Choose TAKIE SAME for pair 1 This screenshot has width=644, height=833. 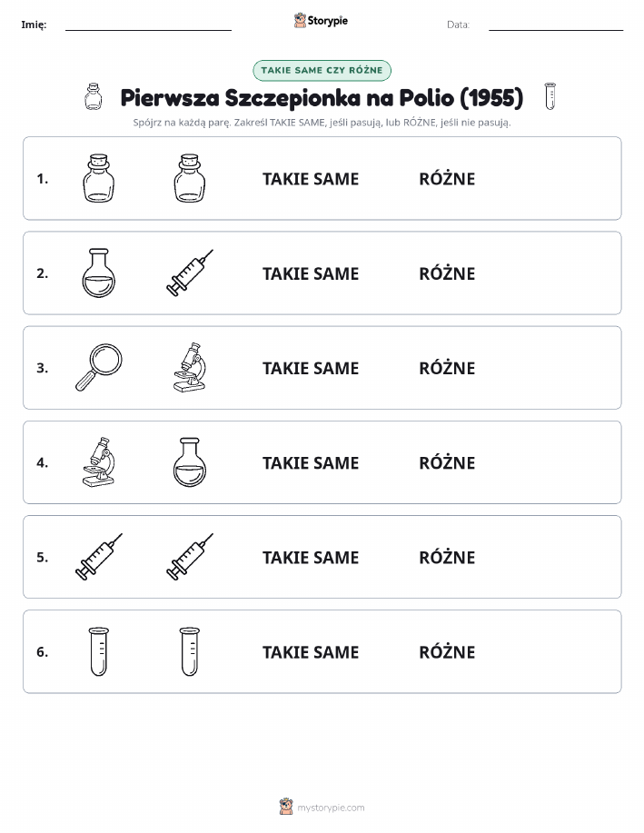(x=311, y=179)
